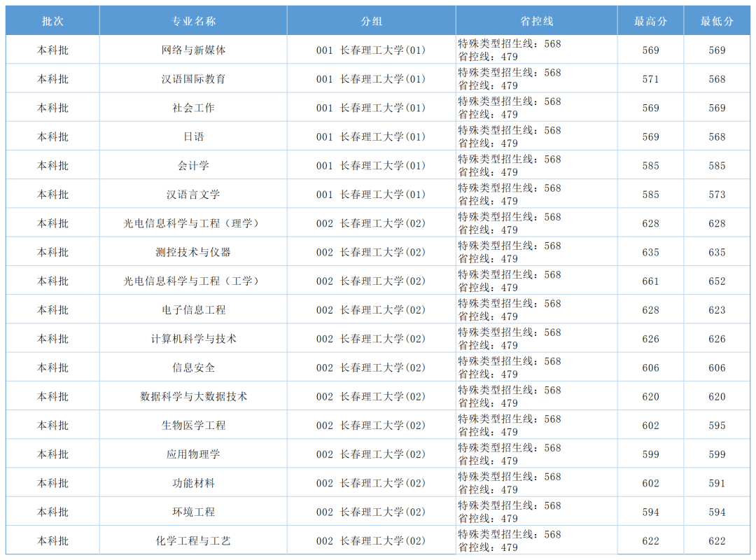Select the 应用物理学 major cell

coord(193,454)
